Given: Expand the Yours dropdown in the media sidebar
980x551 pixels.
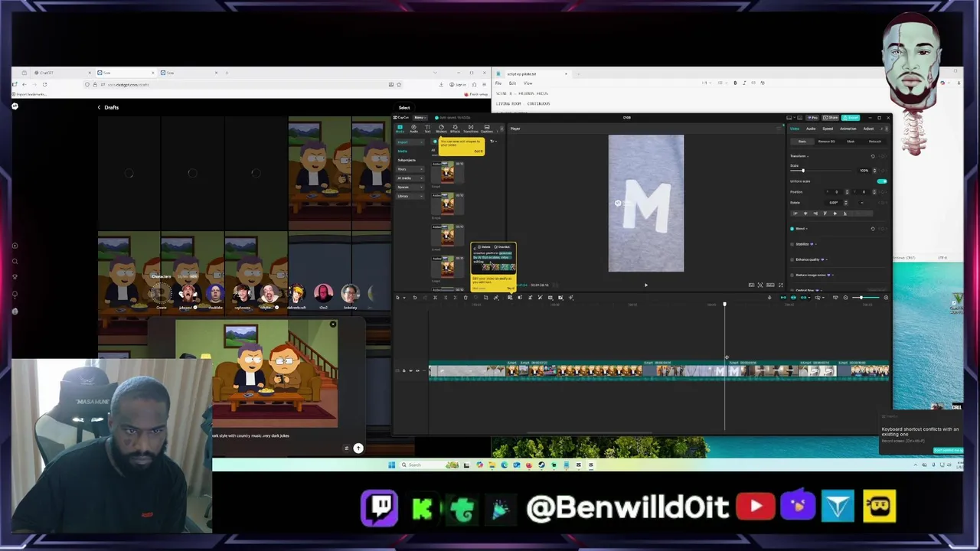Looking at the screenshot, I should (x=410, y=169).
